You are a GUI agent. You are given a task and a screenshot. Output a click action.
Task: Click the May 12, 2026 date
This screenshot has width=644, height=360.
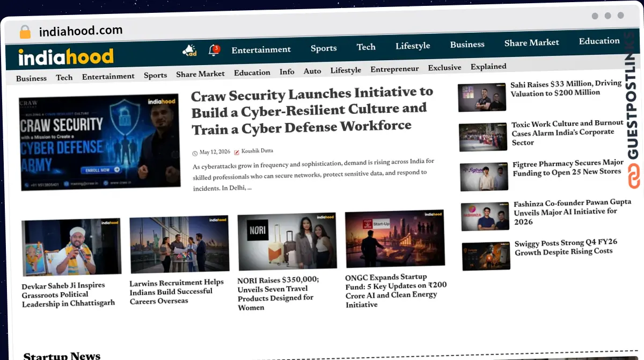click(214, 153)
